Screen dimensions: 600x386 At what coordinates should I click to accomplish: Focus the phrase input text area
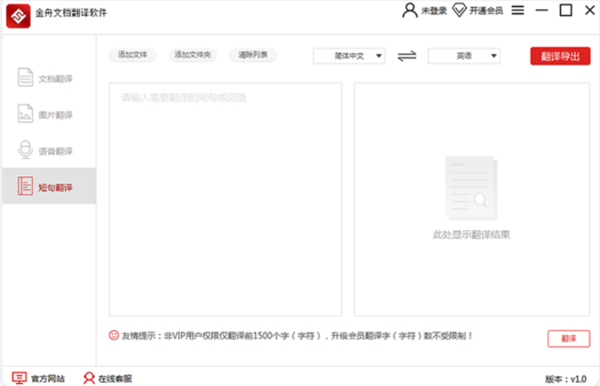[225, 199]
